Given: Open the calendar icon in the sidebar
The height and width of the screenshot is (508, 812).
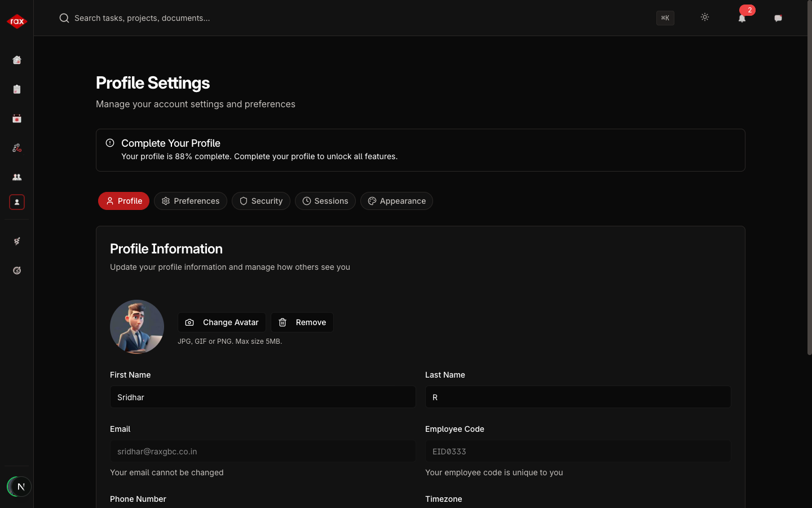Looking at the screenshot, I should click(17, 119).
